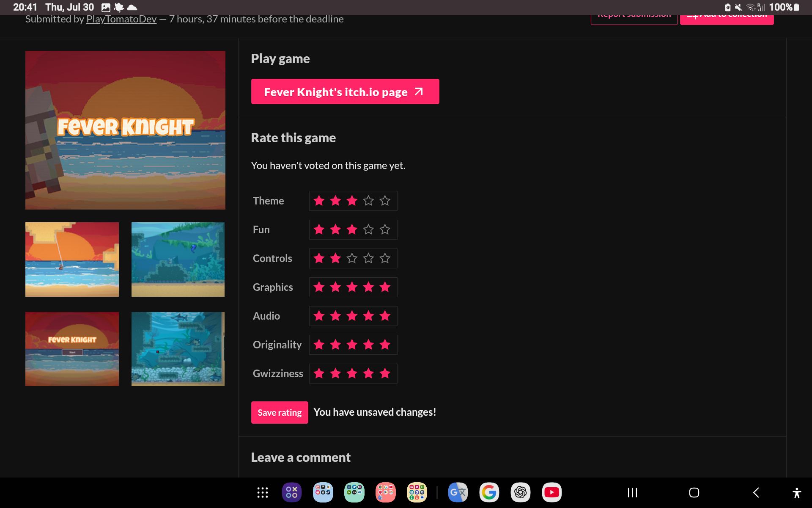The width and height of the screenshot is (812, 508).
Task: Launch the Google app from taskbar
Action: [489, 492]
